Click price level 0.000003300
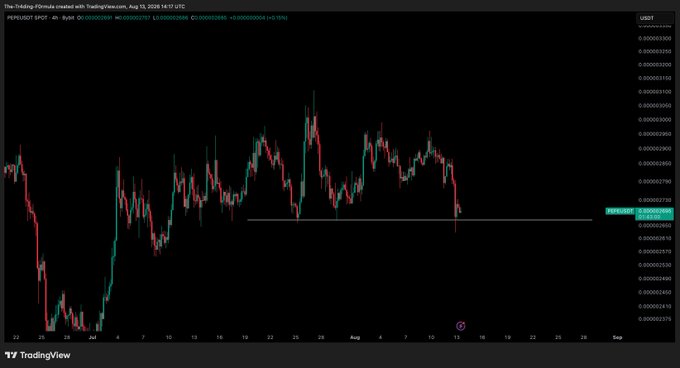 (x=655, y=38)
